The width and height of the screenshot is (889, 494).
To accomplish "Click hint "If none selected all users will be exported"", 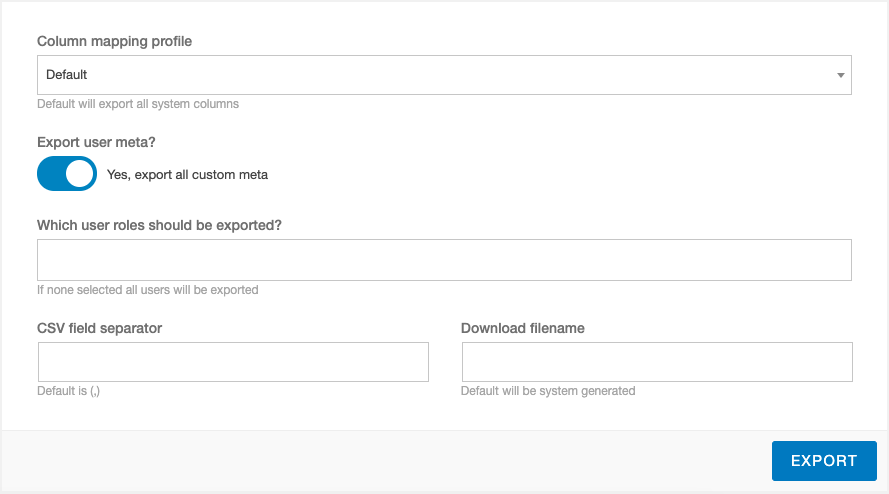I will tap(147, 290).
